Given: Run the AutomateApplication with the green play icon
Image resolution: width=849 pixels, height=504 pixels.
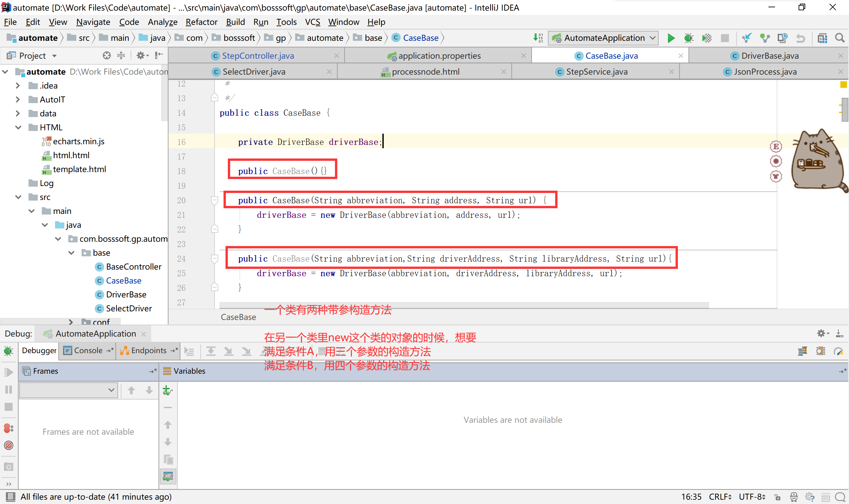Looking at the screenshot, I should 671,38.
